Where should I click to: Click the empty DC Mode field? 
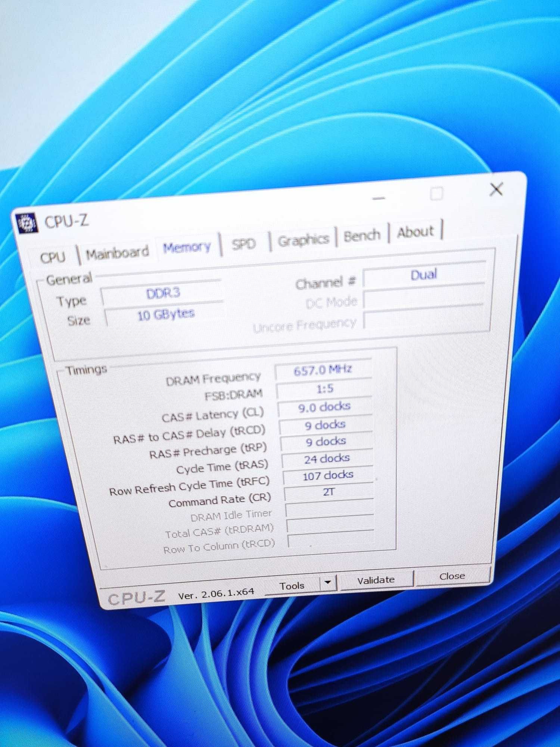coord(423,296)
